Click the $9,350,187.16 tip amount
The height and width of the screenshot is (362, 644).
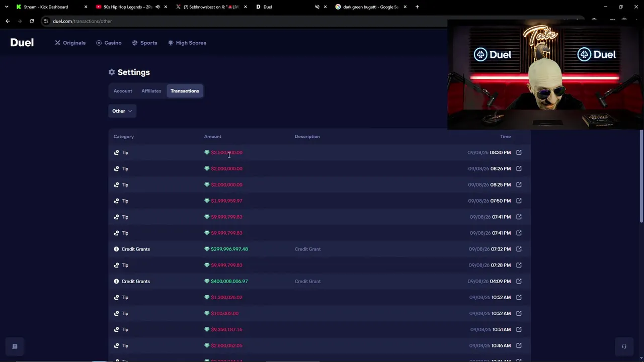click(226, 329)
